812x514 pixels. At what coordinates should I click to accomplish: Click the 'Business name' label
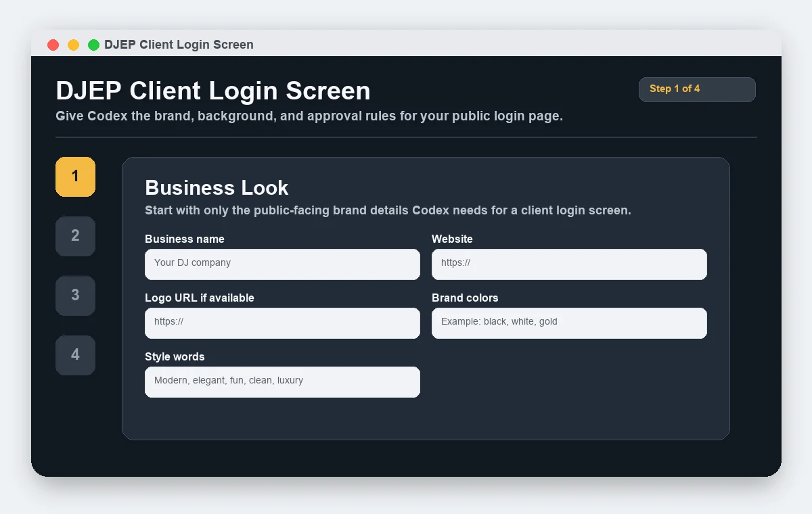click(x=185, y=239)
